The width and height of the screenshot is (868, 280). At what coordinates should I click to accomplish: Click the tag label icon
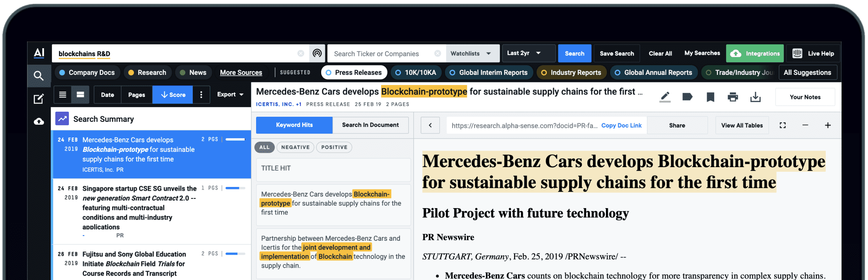pos(687,97)
